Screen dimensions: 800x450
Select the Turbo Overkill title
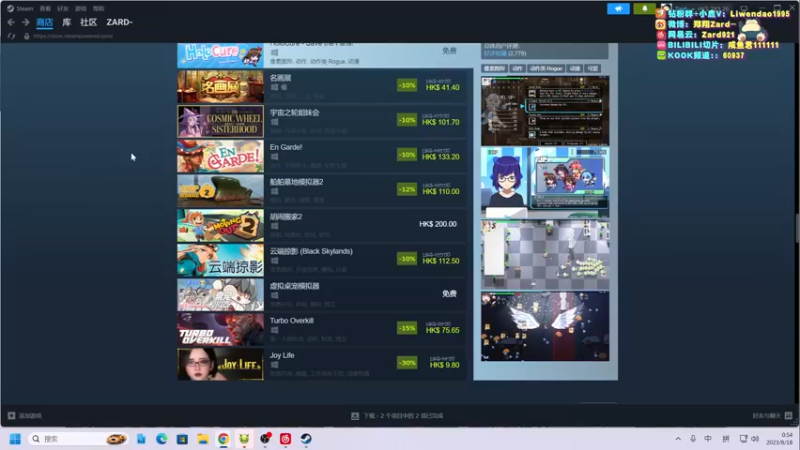click(292, 320)
